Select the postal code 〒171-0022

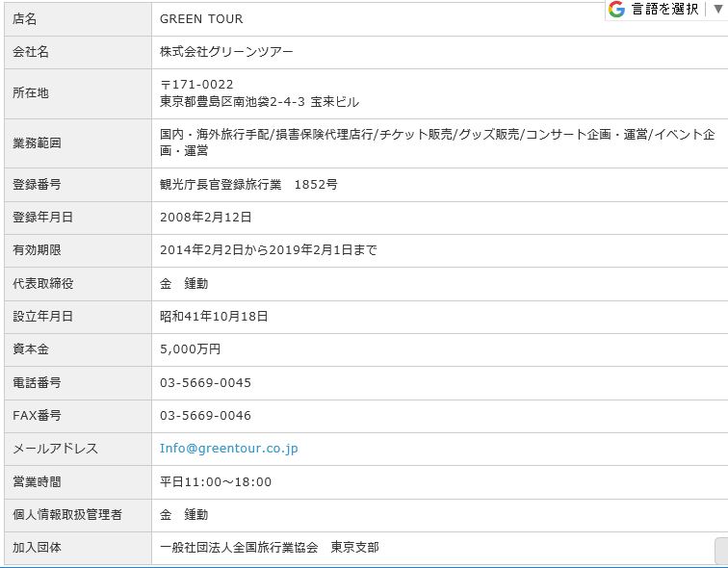coord(196,85)
